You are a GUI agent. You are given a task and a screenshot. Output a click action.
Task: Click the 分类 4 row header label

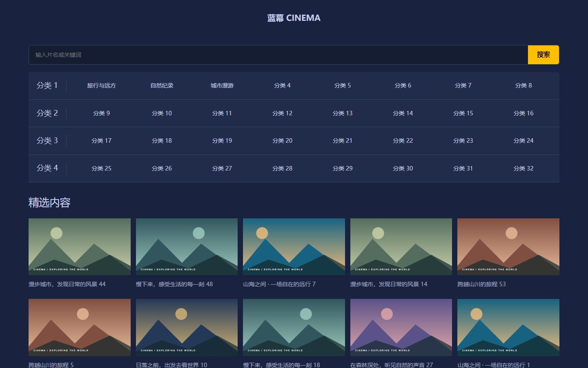click(47, 168)
